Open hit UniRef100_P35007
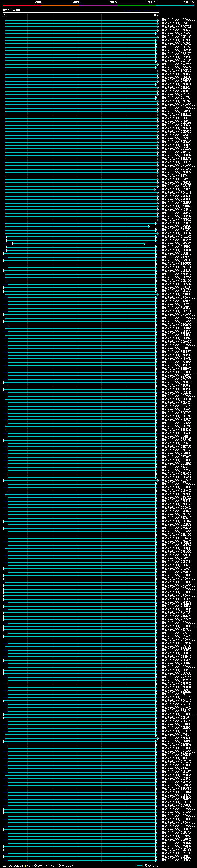197x868 pixels. click(176, 33)
